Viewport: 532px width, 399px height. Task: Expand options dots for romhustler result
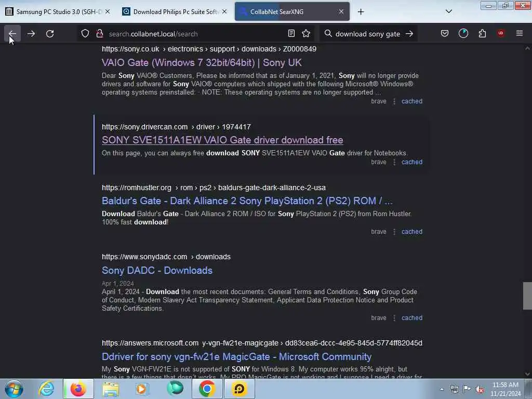(394, 232)
